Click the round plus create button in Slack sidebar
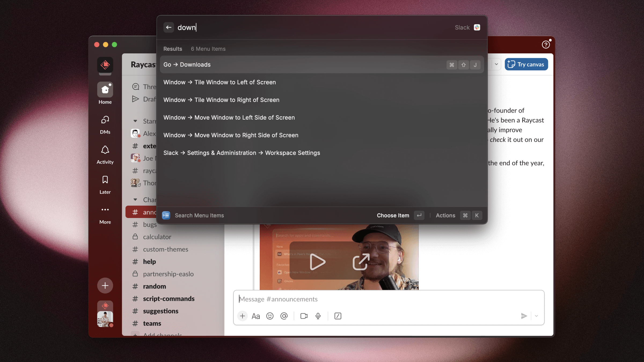Screen dimensions: 644x362 pyautogui.click(x=105, y=286)
